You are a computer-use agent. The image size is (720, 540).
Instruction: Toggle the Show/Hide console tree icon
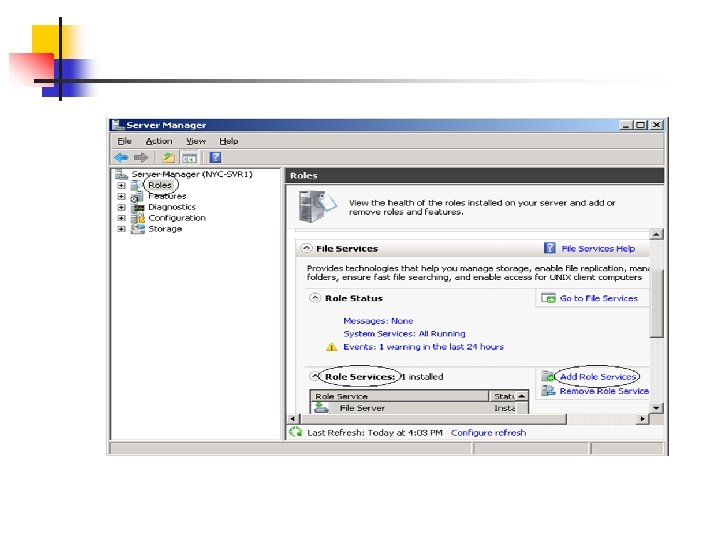pyautogui.click(x=189, y=158)
